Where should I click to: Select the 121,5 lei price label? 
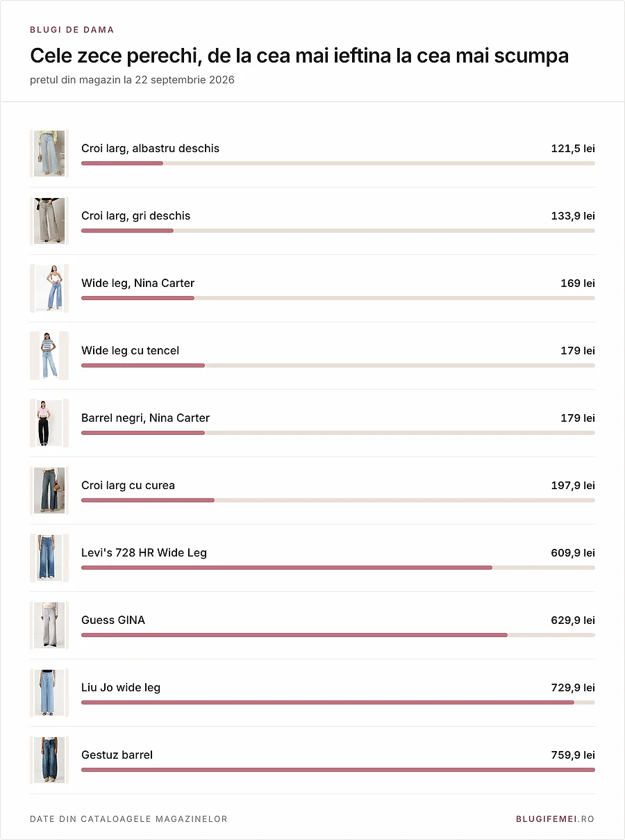573,149
